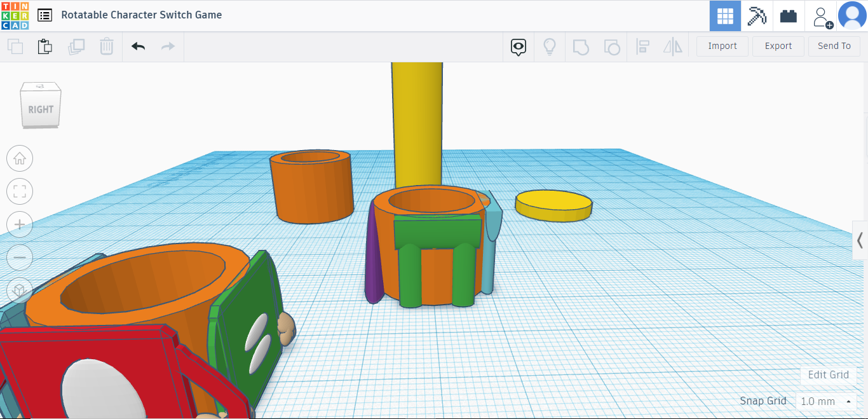Screen dimensions: 868x419
Task: Switch perspective or orthographic view cube icon
Action: (20, 291)
